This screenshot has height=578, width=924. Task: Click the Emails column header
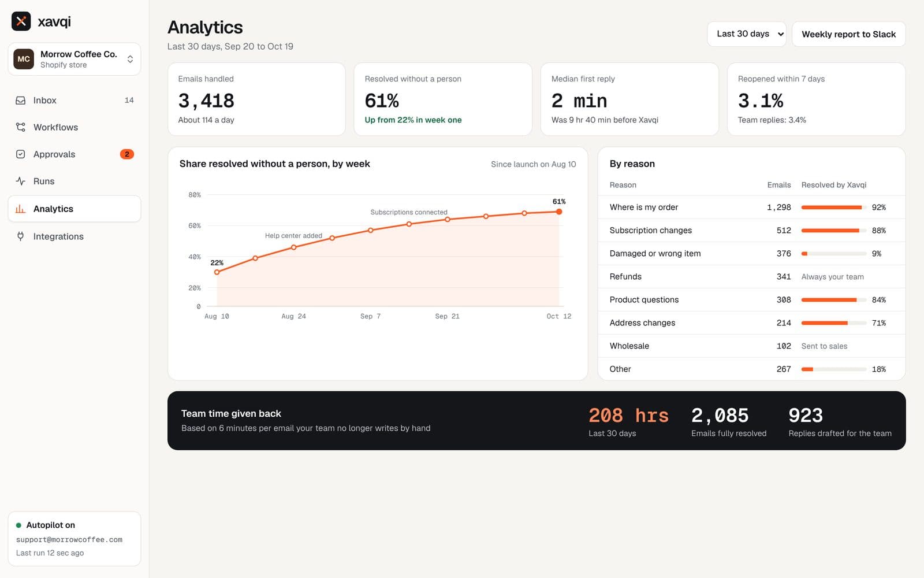click(779, 185)
